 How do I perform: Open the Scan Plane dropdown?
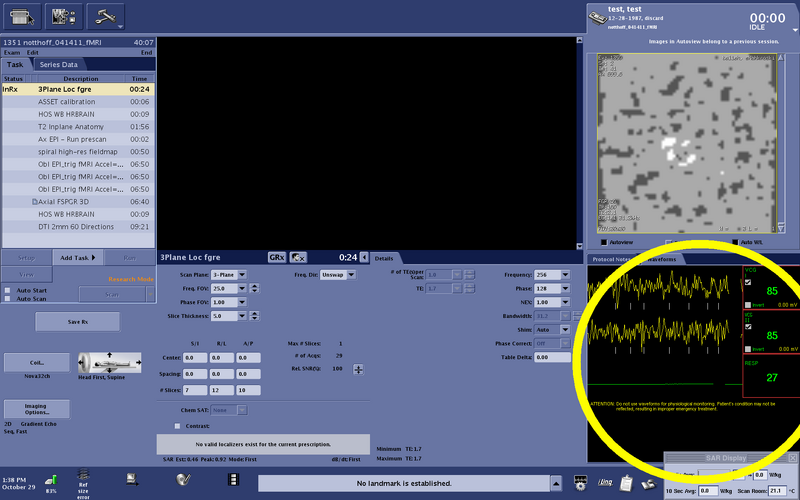[x=242, y=274]
